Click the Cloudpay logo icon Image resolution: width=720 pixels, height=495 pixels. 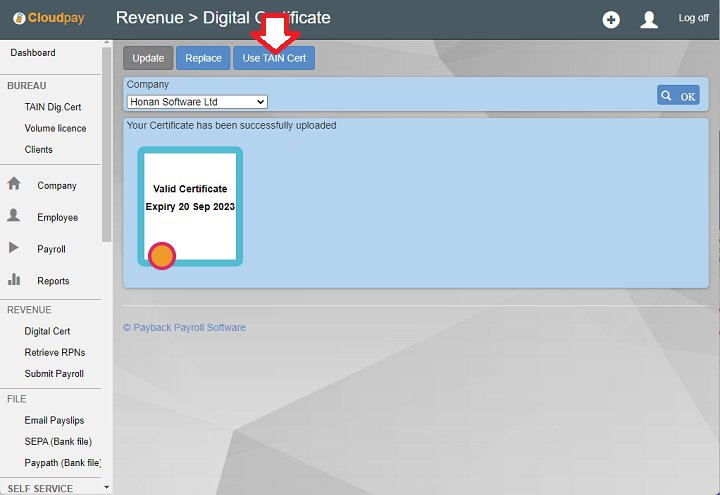(x=19, y=19)
